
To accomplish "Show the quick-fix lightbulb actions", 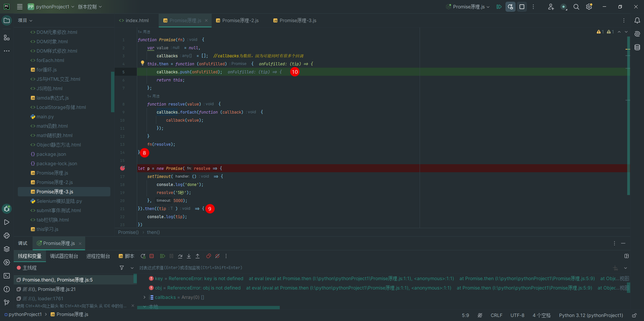I will click(x=143, y=63).
